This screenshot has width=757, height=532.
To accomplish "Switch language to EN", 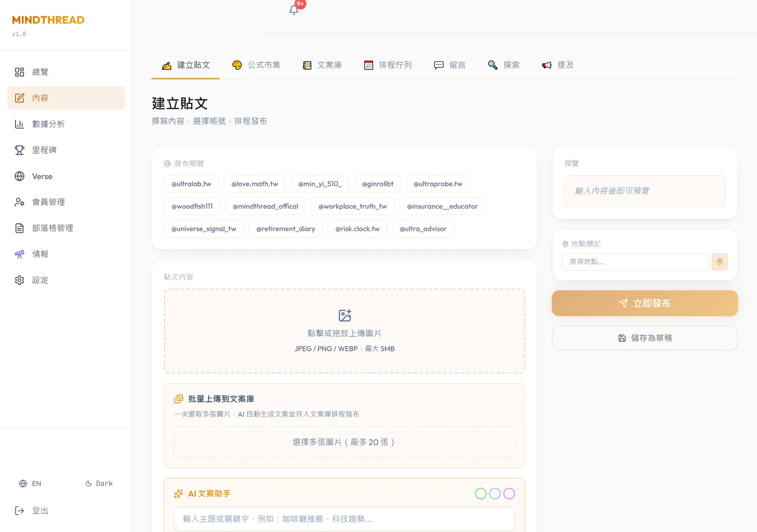I will click(30, 483).
